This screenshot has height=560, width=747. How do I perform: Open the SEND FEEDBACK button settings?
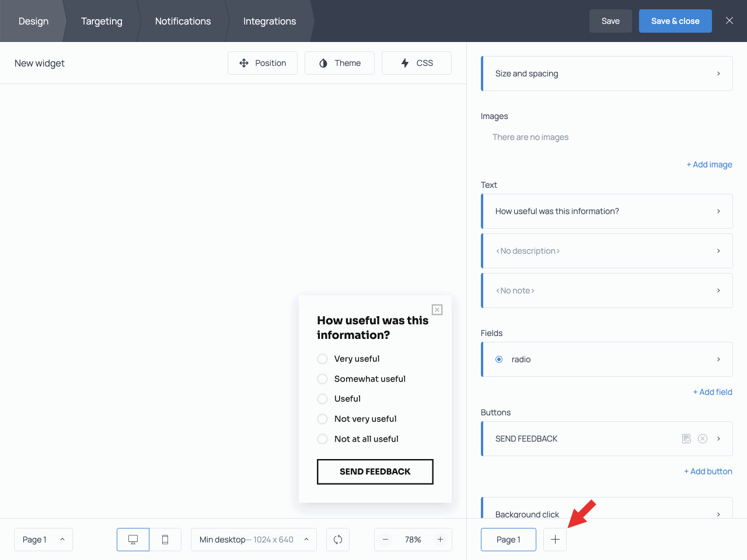pos(607,439)
